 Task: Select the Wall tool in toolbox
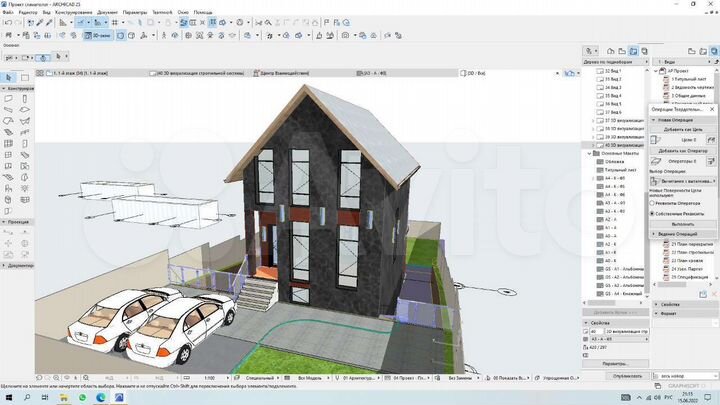(9, 100)
